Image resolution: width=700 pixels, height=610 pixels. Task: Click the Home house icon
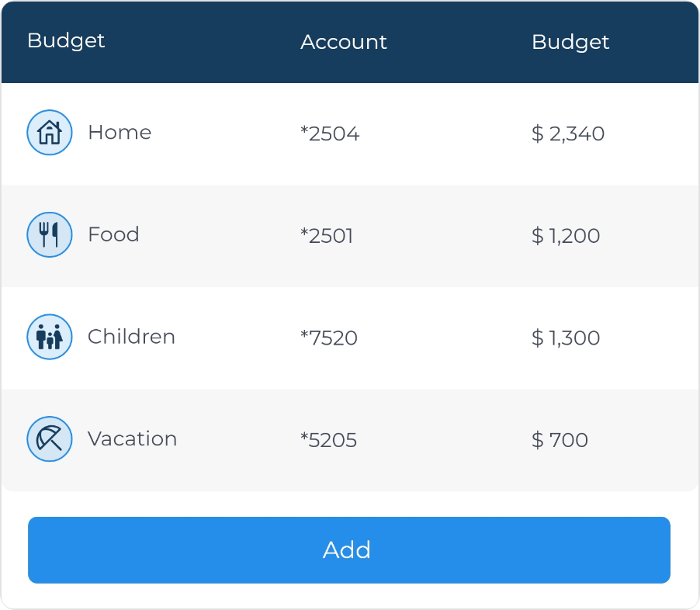click(50, 133)
